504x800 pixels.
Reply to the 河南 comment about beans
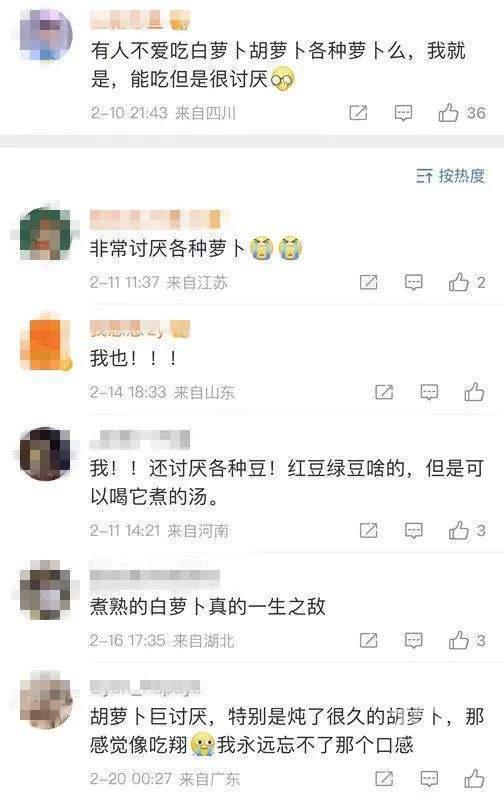point(413,531)
